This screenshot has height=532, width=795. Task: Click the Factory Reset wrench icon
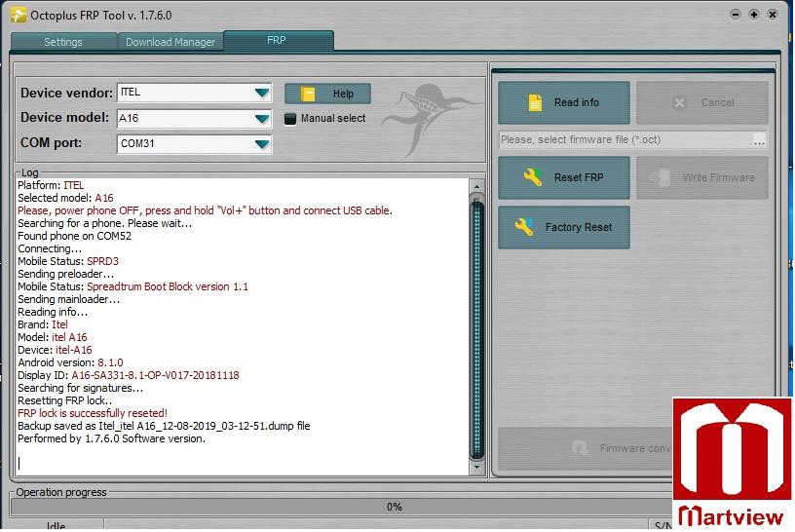tap(524, 227)
